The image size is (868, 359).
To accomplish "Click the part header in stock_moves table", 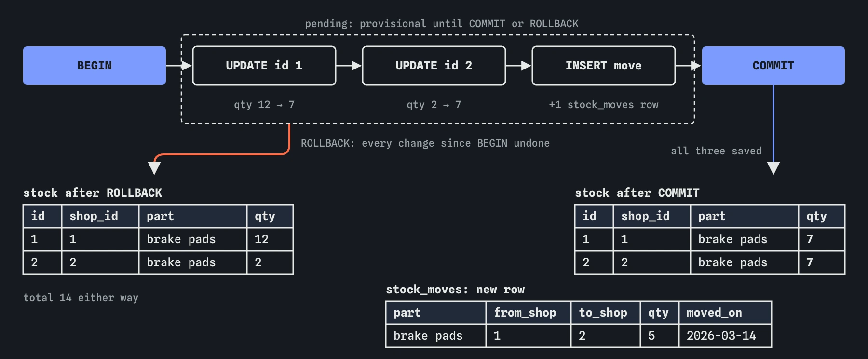I will coord(436,313).
